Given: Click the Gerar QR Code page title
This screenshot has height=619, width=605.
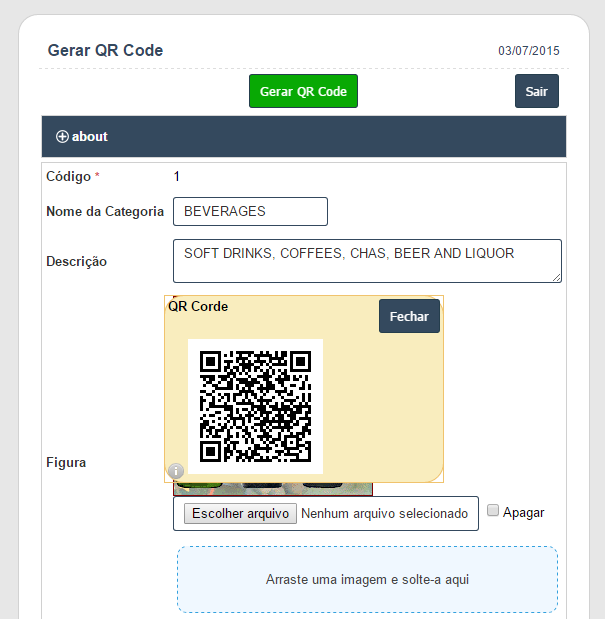Looking at the screenshot, I should pyautogui.click(x=105, y=51).
